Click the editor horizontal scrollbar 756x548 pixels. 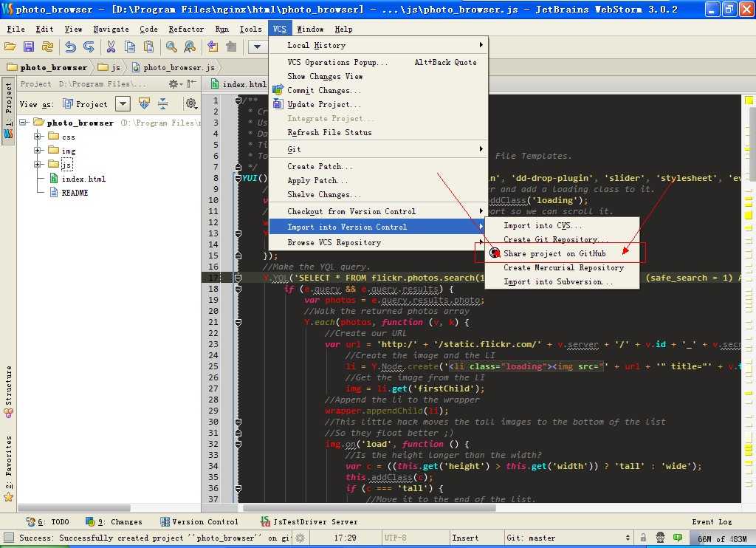(x=369, y=508)
